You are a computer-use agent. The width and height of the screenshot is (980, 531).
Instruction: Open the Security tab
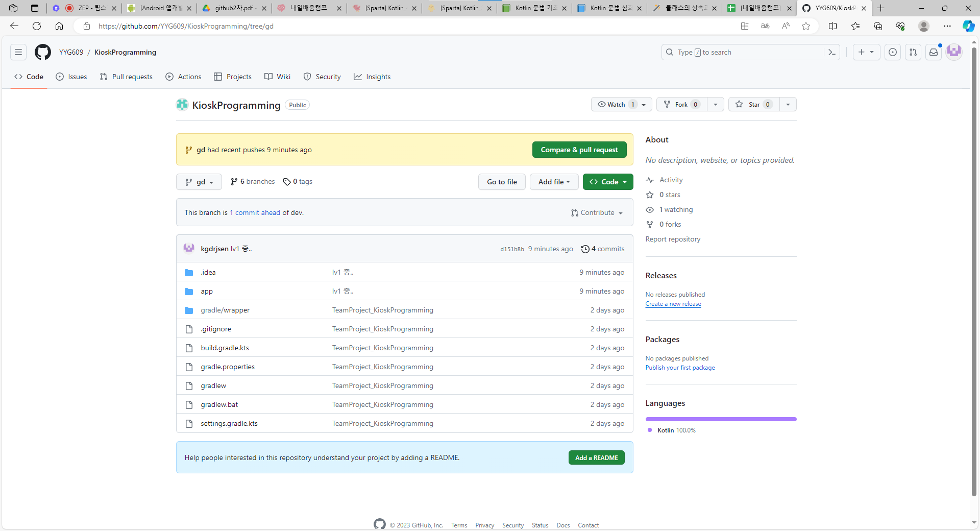point(322,77)
